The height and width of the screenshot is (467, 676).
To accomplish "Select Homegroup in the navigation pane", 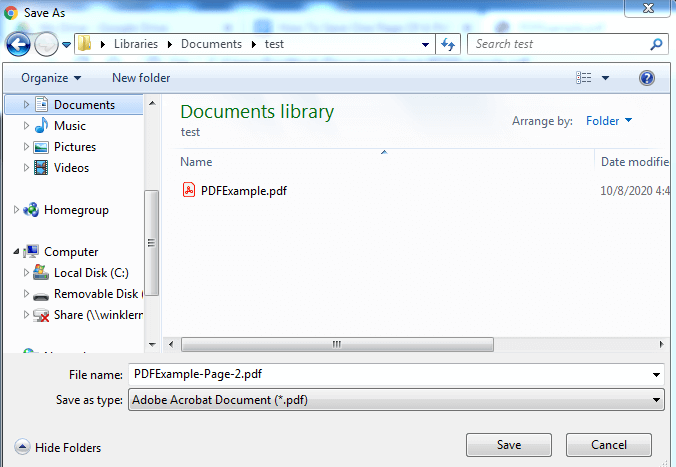I will (x=76, y=210).
